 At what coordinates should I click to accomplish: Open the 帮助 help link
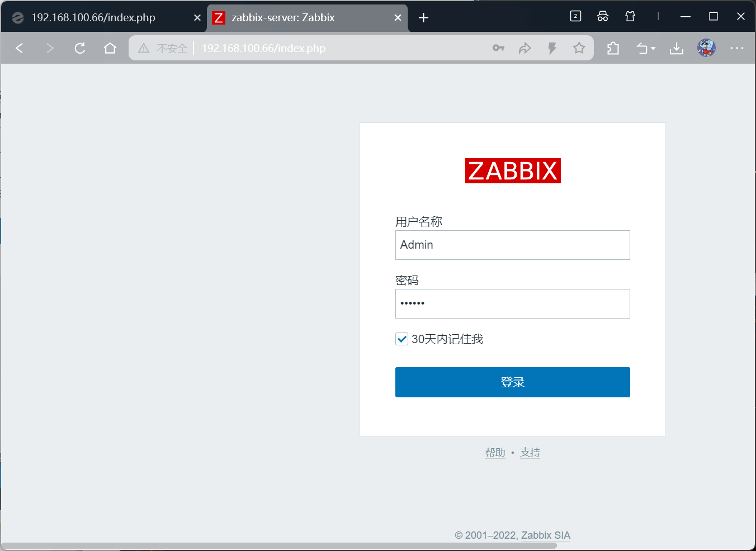tap(495, 453)
